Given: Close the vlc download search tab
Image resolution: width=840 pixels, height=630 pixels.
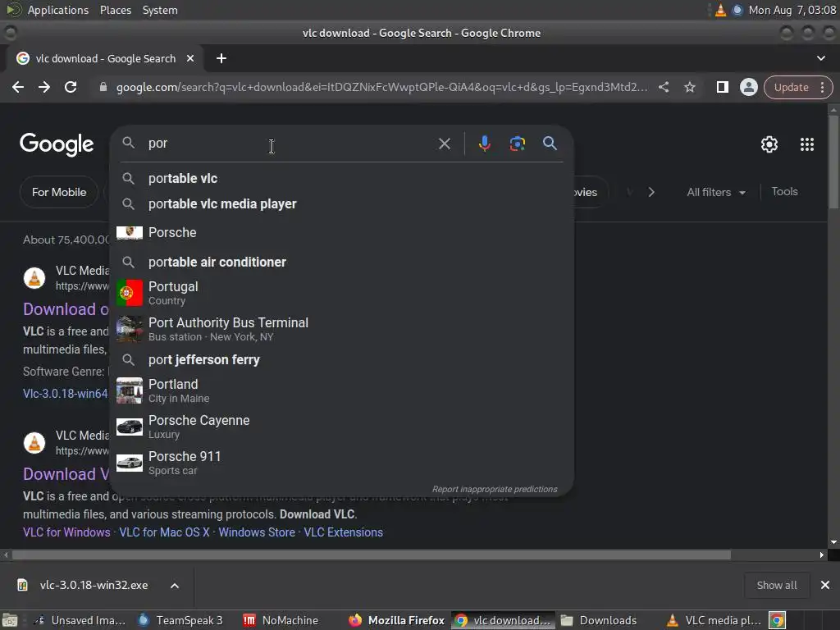Looking at the screenshot, I should [x=189, y=58].
